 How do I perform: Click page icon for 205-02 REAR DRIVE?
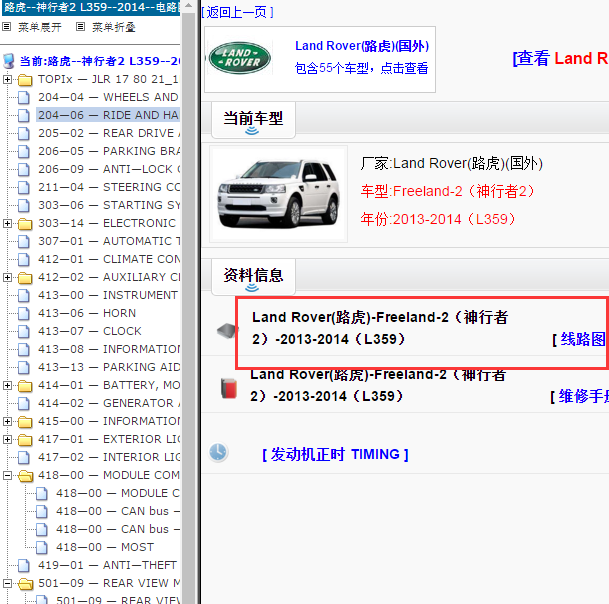click(24, 134)
